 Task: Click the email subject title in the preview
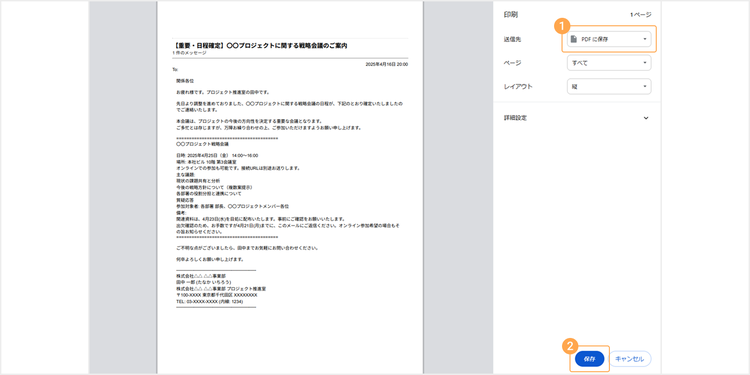tap(260, 45)
